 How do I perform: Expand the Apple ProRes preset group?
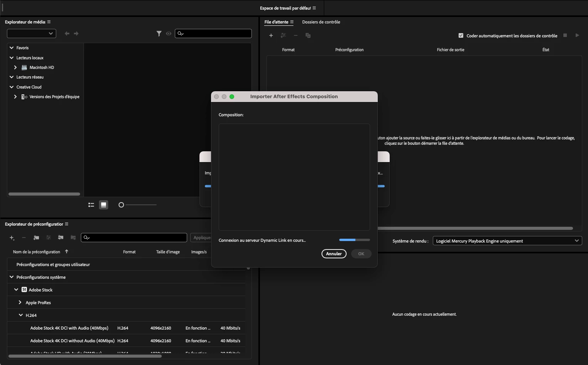click(x=20, y=303)
